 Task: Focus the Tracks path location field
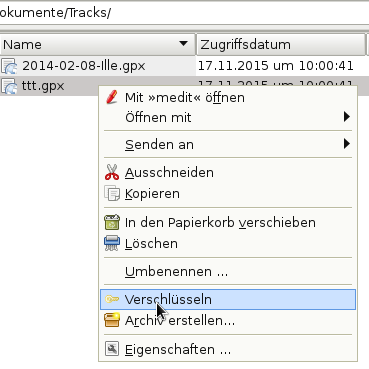tap(184, 13)
